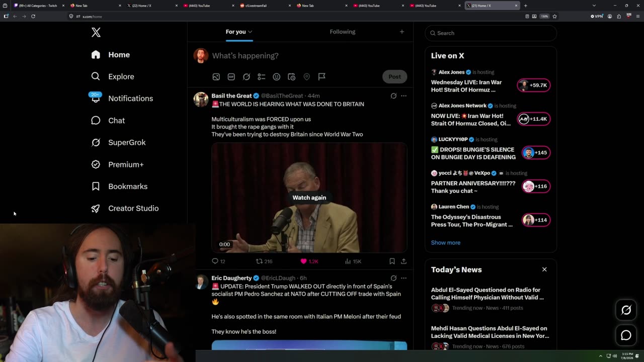
Task: Click the X logo in sidebar
Action: click(x=96, y=33)
